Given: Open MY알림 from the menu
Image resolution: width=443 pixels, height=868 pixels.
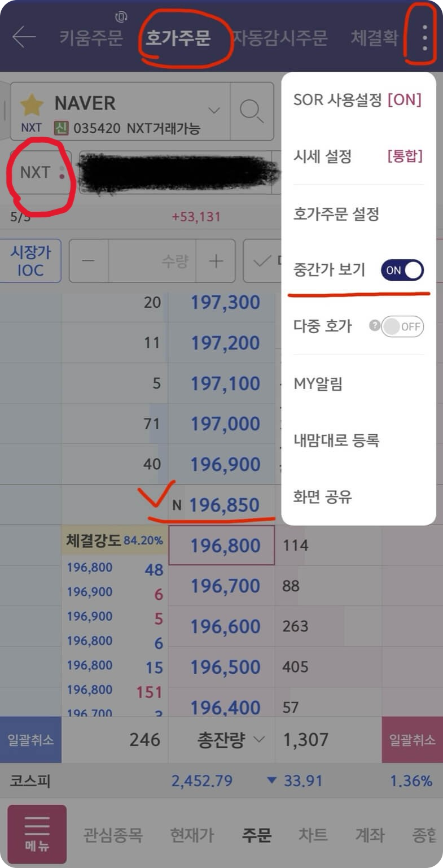Looking at the screenshot, I should point(319,383).
